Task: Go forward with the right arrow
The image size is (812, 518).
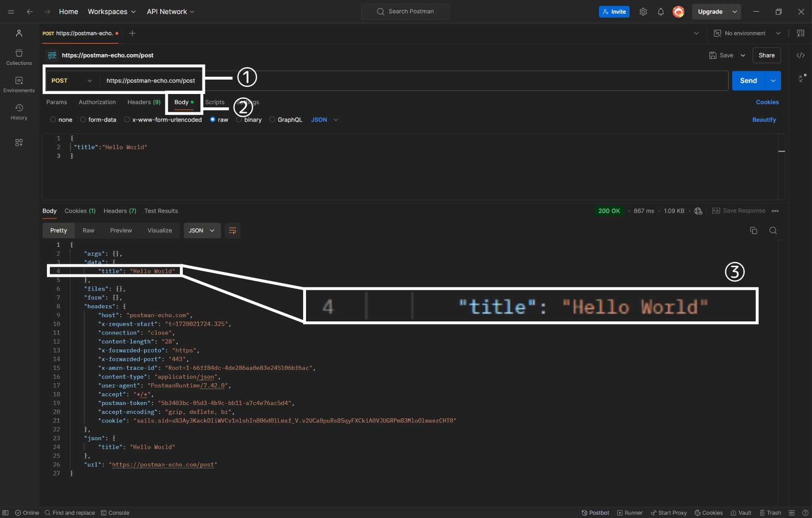Action: (x=47, y=12)
